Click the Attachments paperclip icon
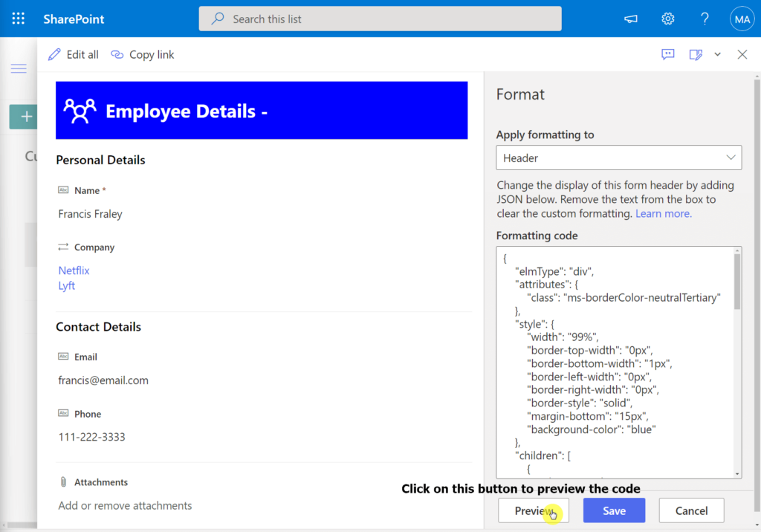Viewport: 761px width, 532px height. point(63,481)
